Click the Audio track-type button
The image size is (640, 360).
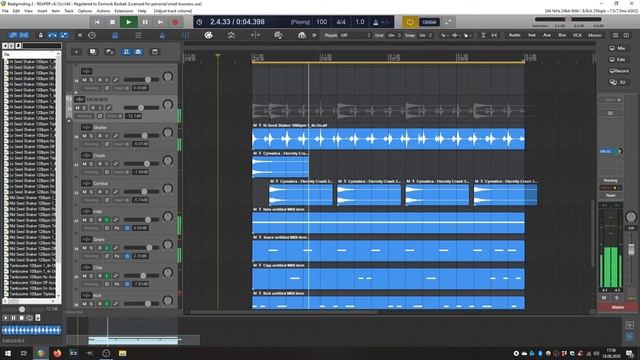(514, 36)
